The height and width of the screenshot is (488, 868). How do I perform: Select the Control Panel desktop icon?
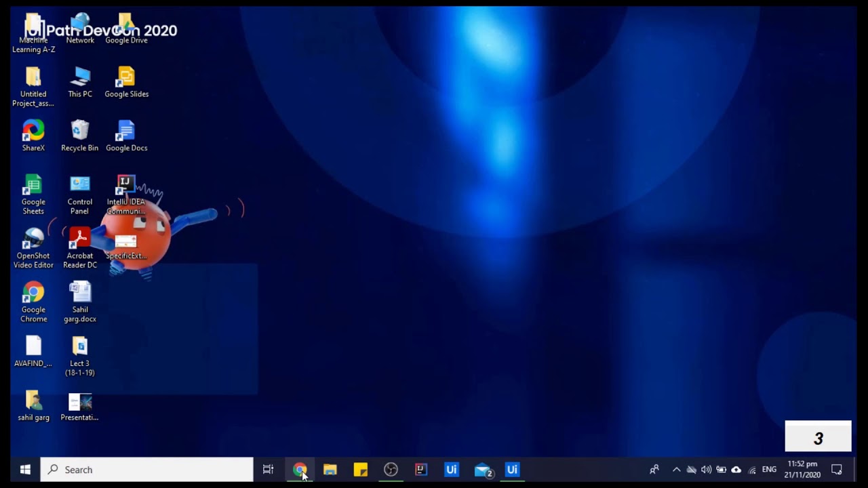point(80,195)
